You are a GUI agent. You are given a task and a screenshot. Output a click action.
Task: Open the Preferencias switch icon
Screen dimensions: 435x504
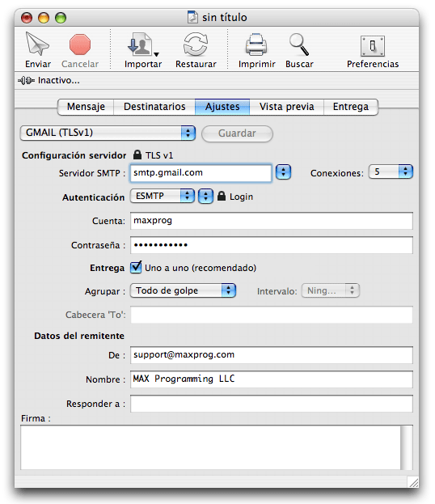373,46
